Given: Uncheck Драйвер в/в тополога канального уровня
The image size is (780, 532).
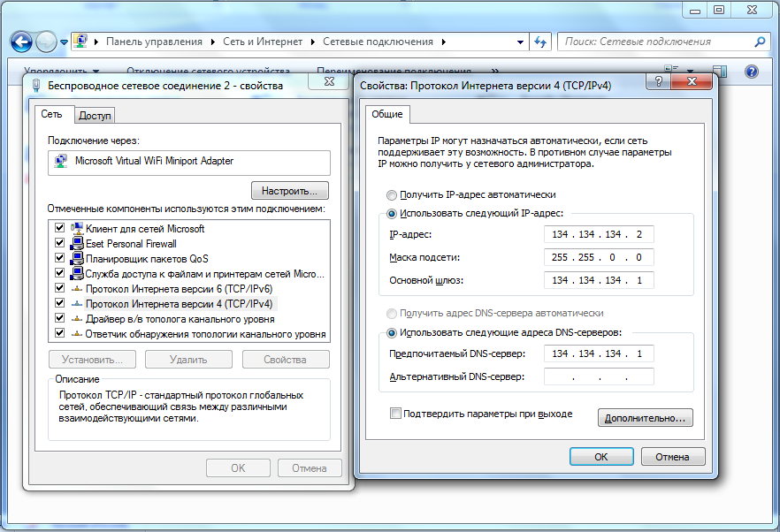Looking at the screenshot, I should (60, 318).
